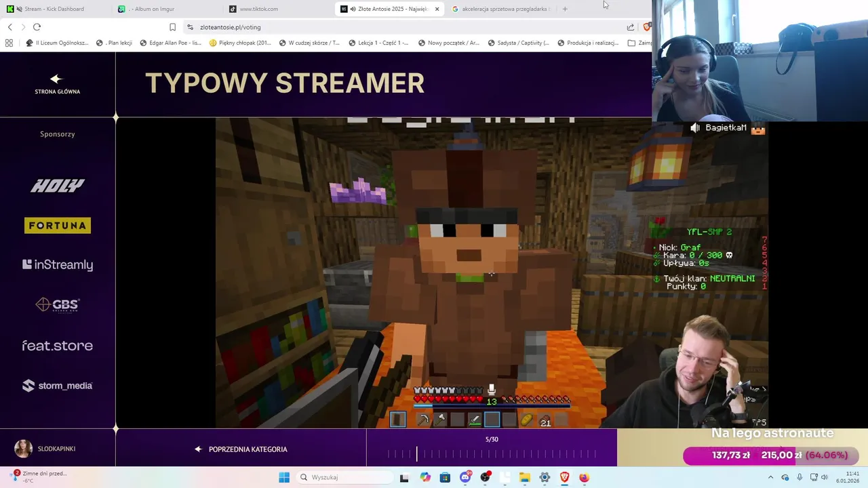Screen dimensions: 868x488
Task: Bookmark this page icon
Action: 172,27
